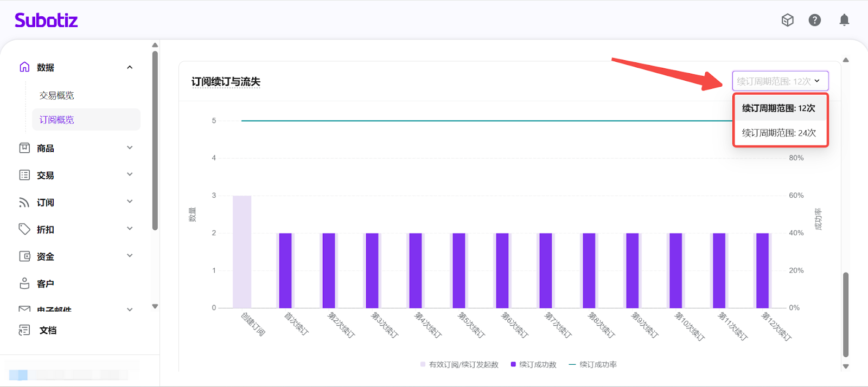Viewport: 868px width, 387px height.
Task: Click the 折扣 tag icon
Action: pyautogui.click(x=24, y=229)
